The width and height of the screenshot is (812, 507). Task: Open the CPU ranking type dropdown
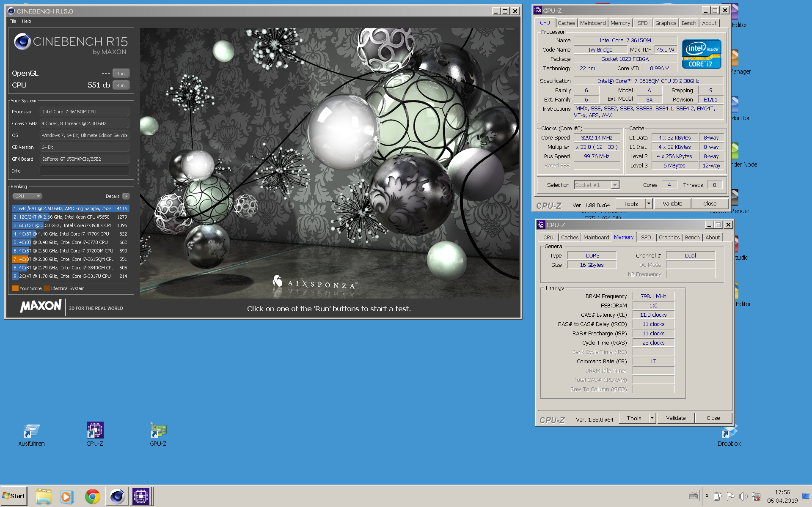click(x=28, y=196)
